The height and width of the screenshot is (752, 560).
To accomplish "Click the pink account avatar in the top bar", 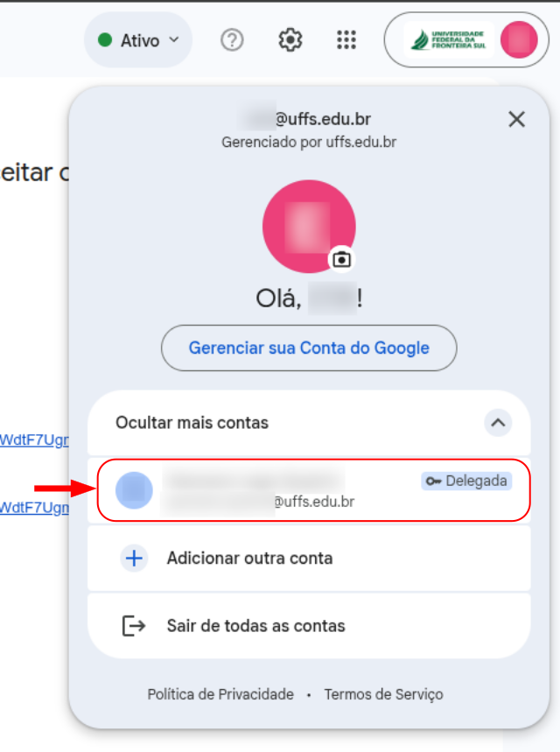I will (x=519, y=39).
